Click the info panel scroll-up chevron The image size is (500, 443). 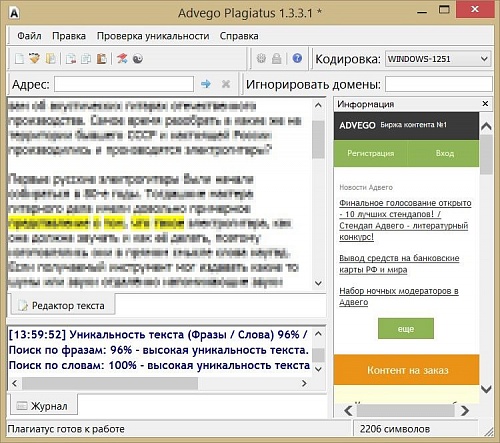[x=486, y=126]
